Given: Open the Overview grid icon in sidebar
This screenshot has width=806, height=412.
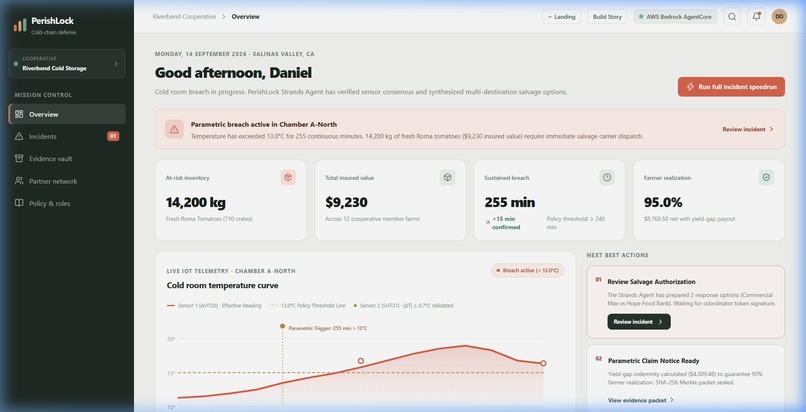Looking at the screenshot, I should (19, 114).
